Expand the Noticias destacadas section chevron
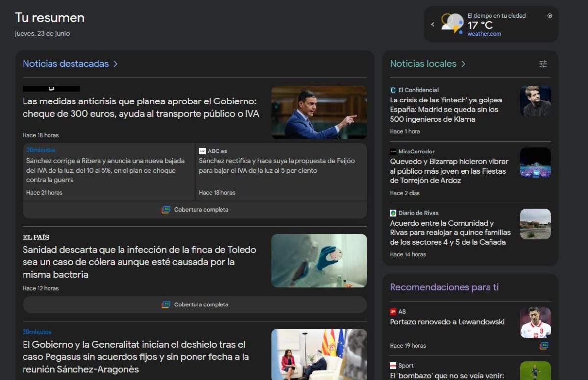The height and width of the screenshot is (380, 588). pos(115,64)
